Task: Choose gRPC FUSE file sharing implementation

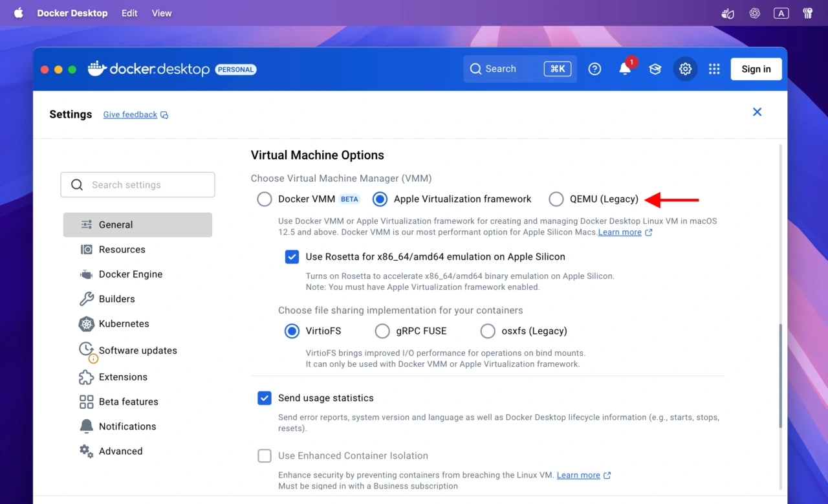Action: coord(382,331)
